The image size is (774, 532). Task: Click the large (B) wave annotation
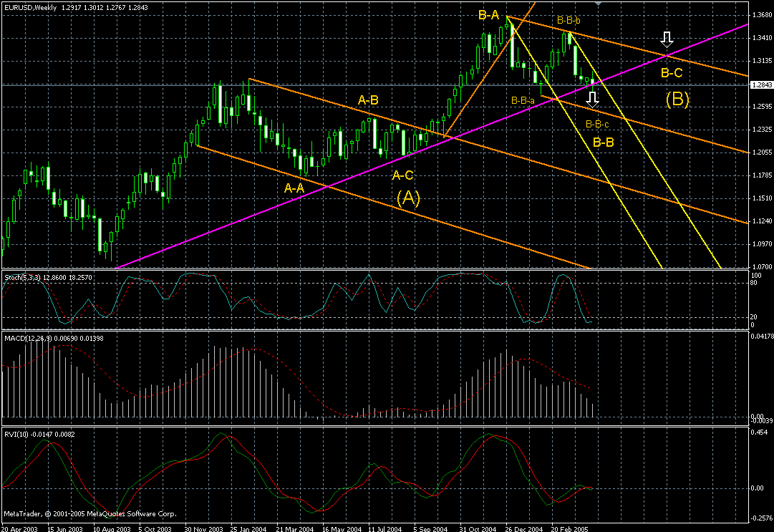coord(676,100)
